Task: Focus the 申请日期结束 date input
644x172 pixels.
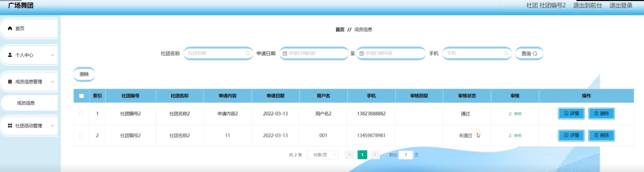Action: pos(391,53)
